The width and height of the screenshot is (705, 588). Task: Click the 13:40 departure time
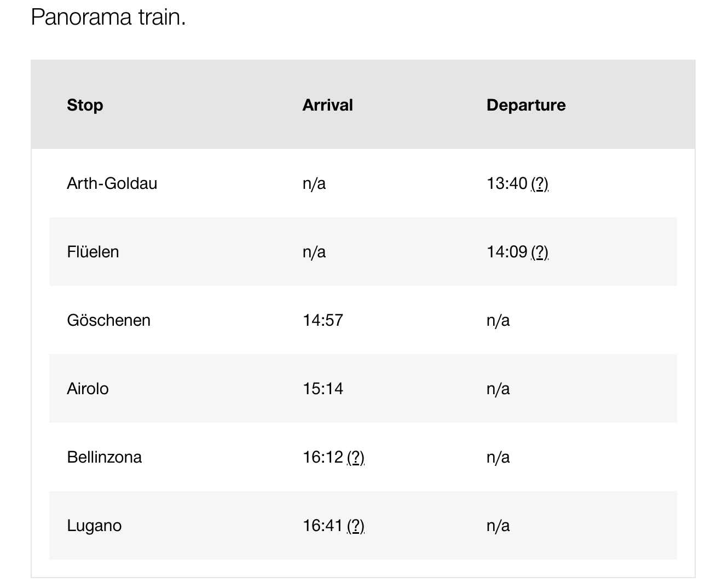click(507, 183)
